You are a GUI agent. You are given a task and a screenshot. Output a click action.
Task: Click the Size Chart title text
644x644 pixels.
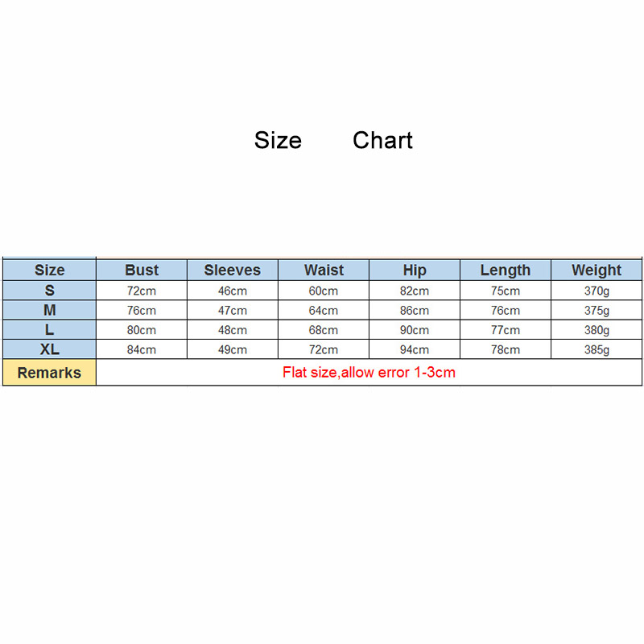pyautogui.click(x=333, y=140)
